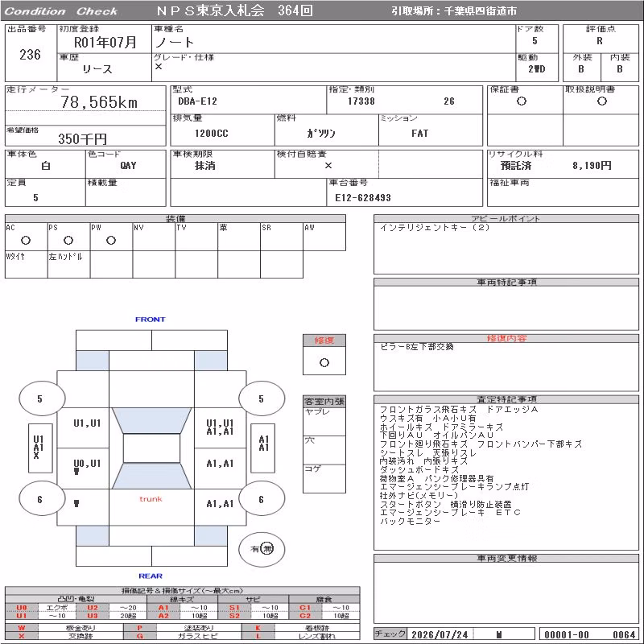Click legend entry P 塗装あり
This screenshot has width=644, height=644.
tap(183, 628)
